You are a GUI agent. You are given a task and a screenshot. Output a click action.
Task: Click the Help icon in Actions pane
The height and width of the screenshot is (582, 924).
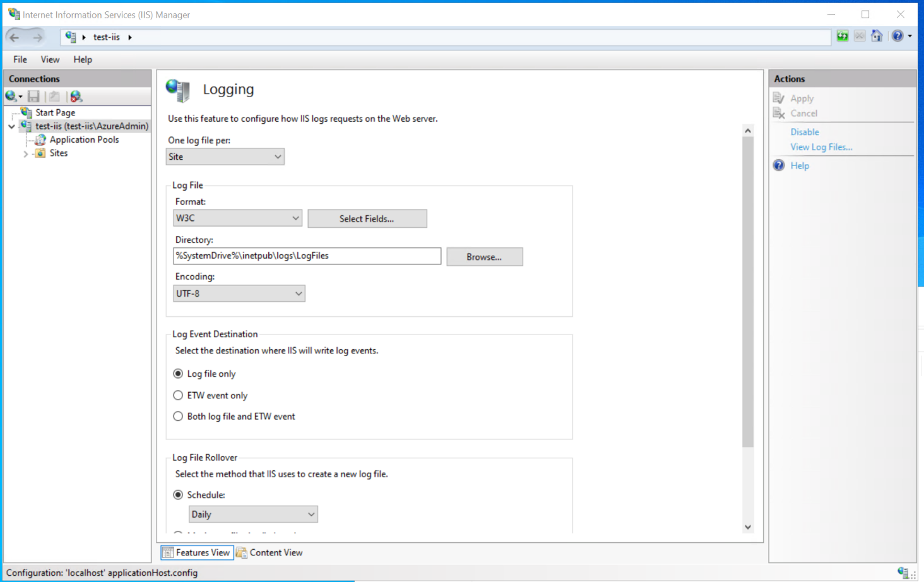click(x=779, y=165)
